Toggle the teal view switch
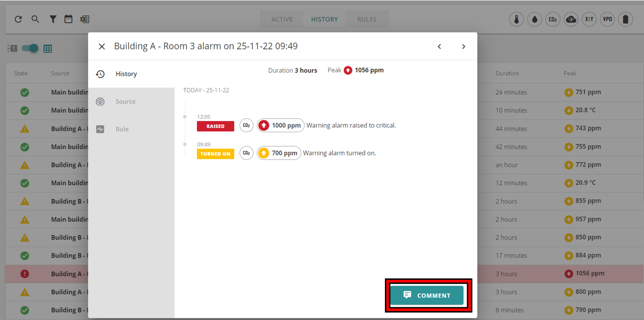 30,48
